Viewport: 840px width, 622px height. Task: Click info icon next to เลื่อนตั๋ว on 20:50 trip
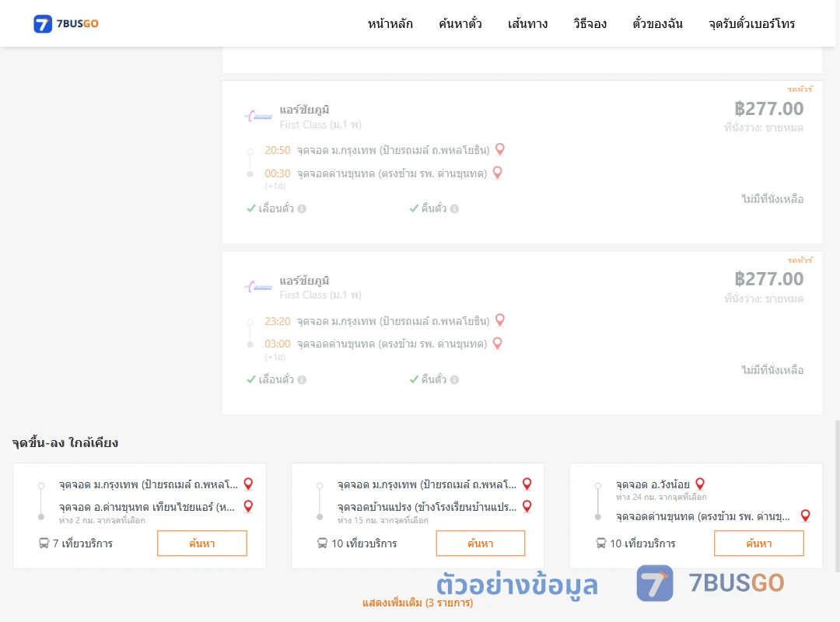[x=302, y=208]
